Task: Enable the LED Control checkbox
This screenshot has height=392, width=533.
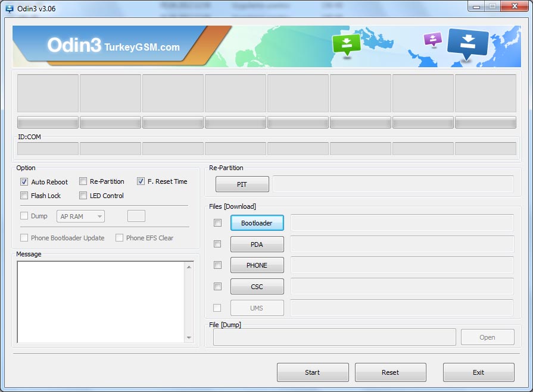Action: (x=83, y=196)
